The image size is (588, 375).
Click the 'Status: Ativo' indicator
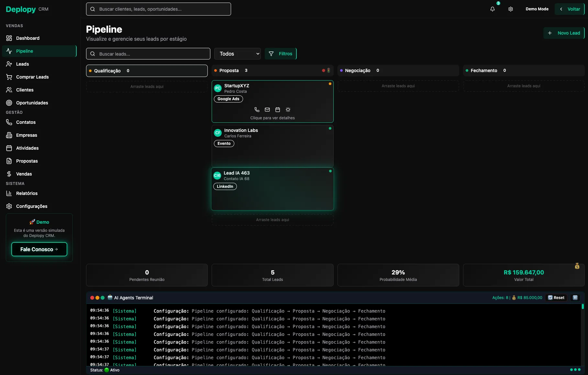click(x=105, y=370)
